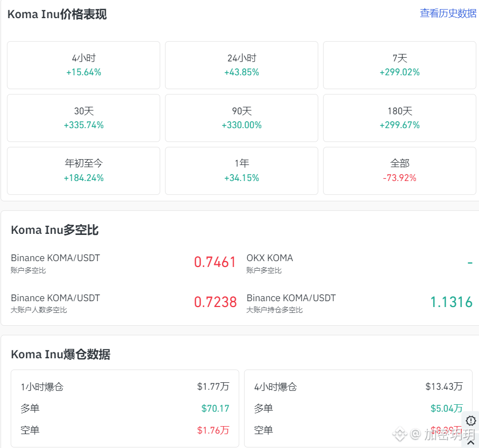Click 空单 in the 1小时爆仓 card
The height and width of the screenshot is (448, 479).
pos(30,430)
